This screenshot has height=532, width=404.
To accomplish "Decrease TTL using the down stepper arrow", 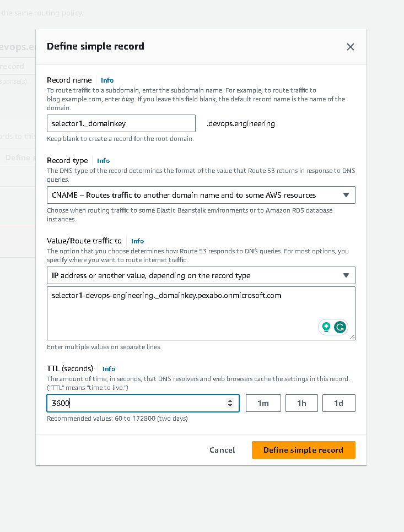I will click(x=230, y=405).
